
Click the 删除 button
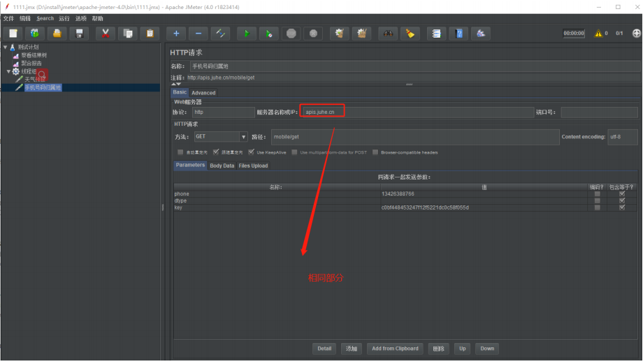click(438, 349)
